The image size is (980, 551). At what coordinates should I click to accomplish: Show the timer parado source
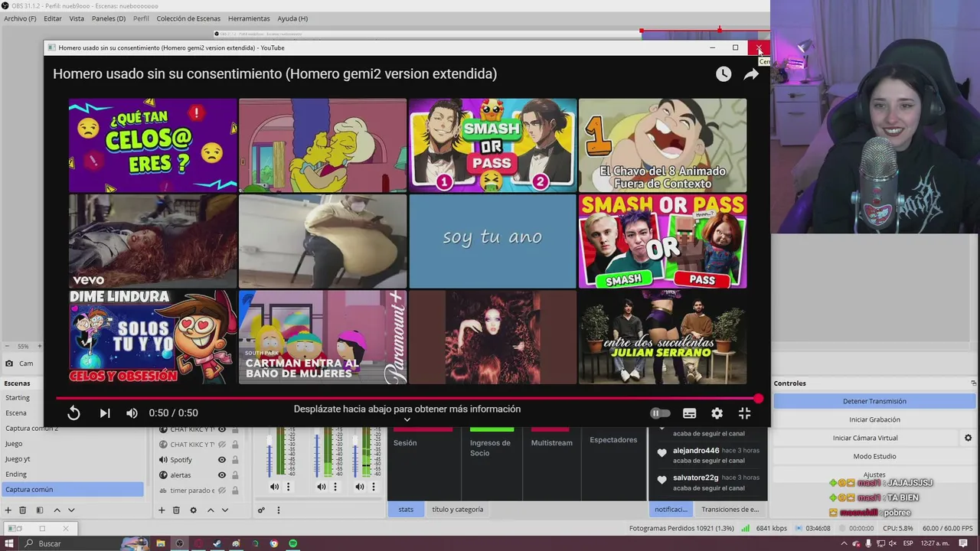click(x=222, y=491)
